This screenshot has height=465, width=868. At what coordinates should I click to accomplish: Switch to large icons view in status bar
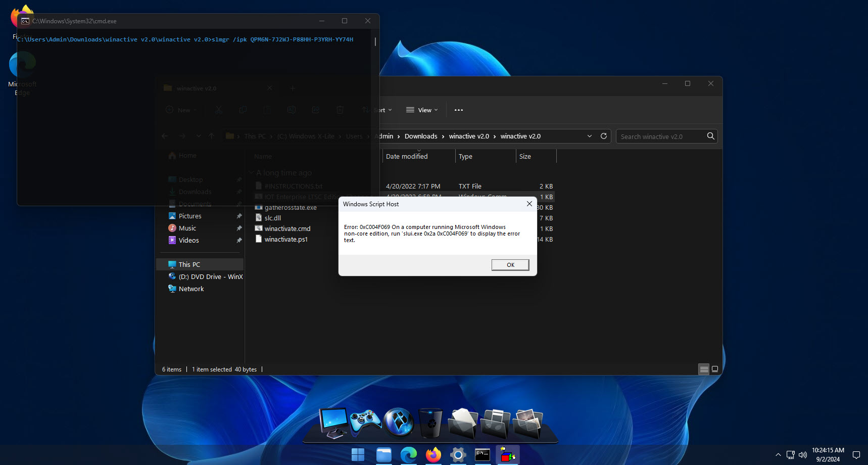715,369
